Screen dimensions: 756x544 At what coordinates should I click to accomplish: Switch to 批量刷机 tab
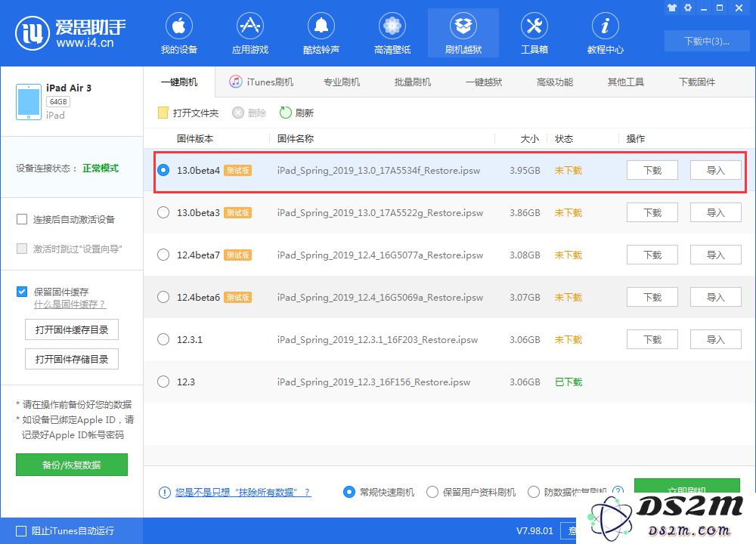click(x=413, y=82)
